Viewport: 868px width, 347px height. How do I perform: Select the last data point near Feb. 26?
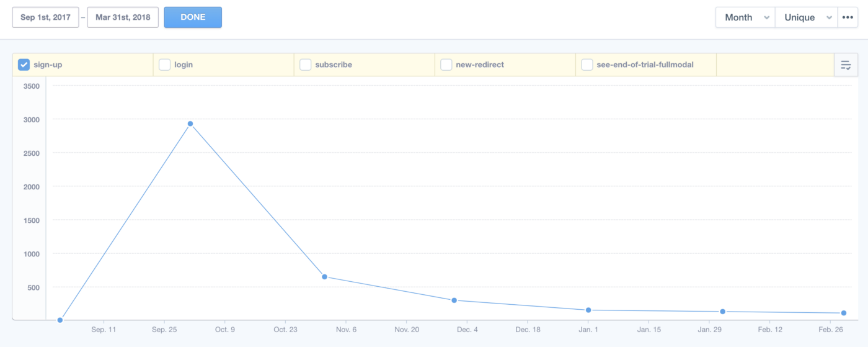844,313
